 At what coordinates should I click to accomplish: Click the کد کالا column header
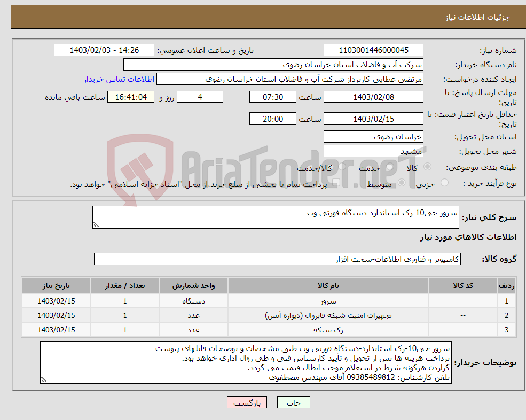click(463, 286)
